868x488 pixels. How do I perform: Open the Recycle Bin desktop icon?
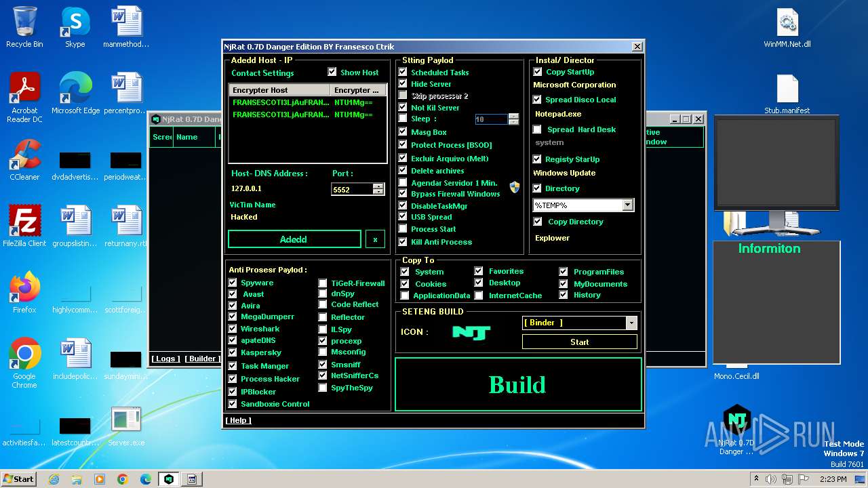[24, 27]
